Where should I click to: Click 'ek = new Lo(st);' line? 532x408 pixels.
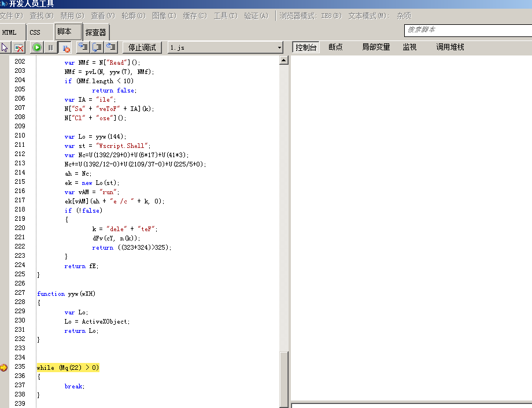click(92, 183)
